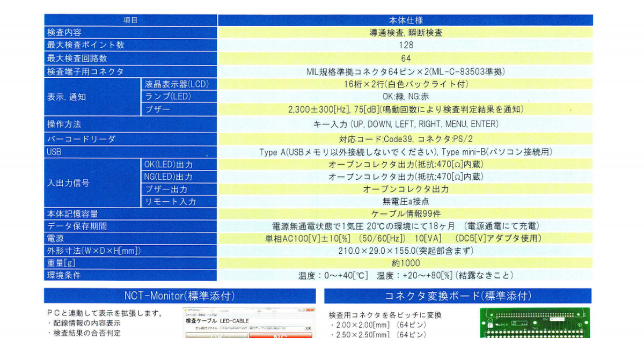Click the 2,300±300[Hz], 75[dB] buzzer value
Image resolution: width=644 pixels, height=338 pixels.
click(406, 109)
